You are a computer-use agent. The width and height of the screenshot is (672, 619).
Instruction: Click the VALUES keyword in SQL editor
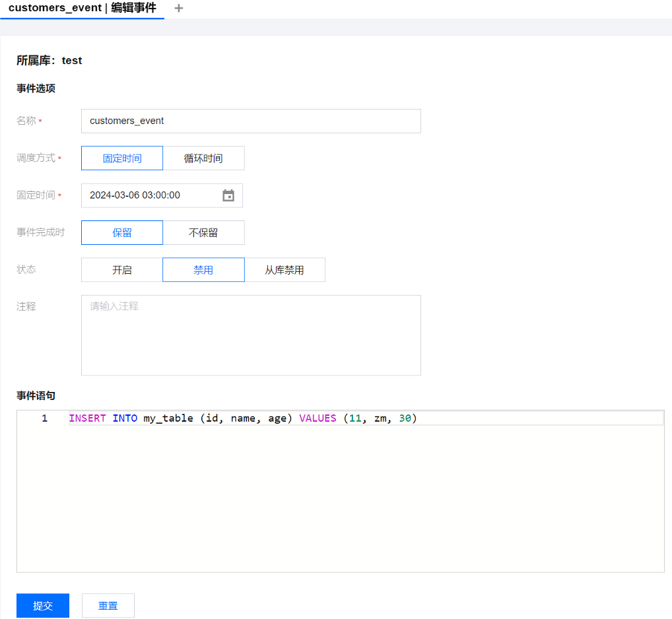coord(318,418)
